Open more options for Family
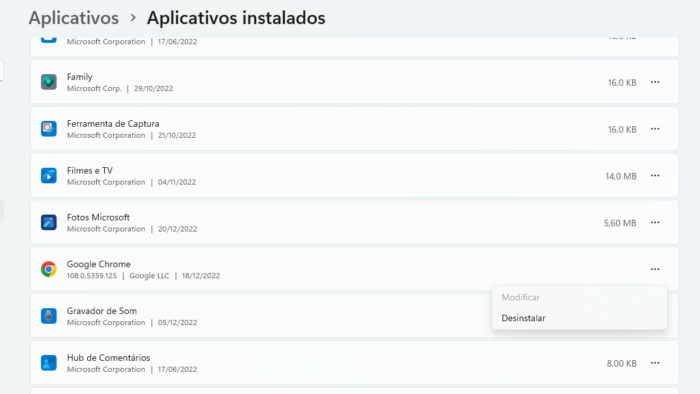 (x=655, y=82)
